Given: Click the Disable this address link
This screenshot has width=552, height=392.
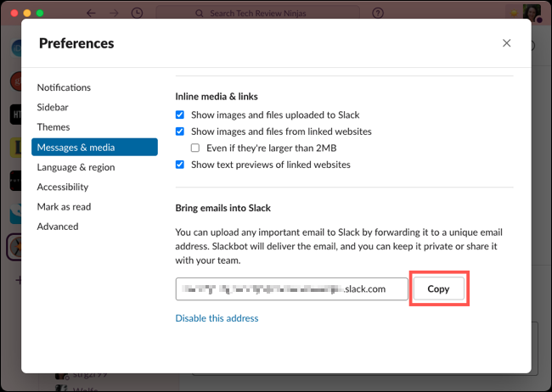Looking at the screenshot, I should pyautogui.click(x=217, y=318).
